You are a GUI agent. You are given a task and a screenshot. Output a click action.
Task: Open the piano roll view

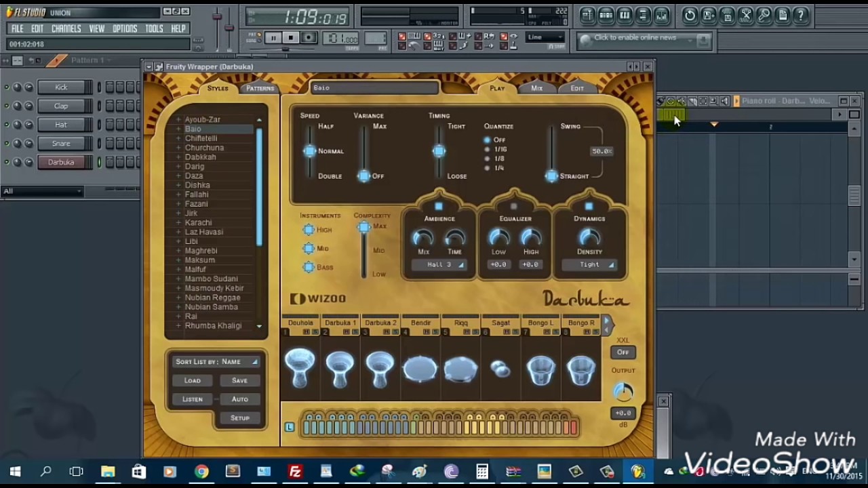pyautogui.click(x=625, y=15)
